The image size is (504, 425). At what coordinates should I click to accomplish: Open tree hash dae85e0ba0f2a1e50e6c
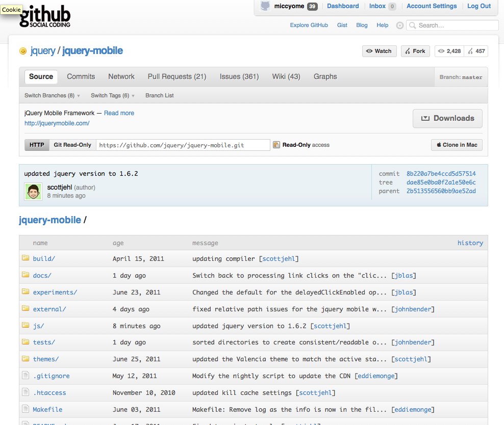pyautogui.click(x=441, y=182)
